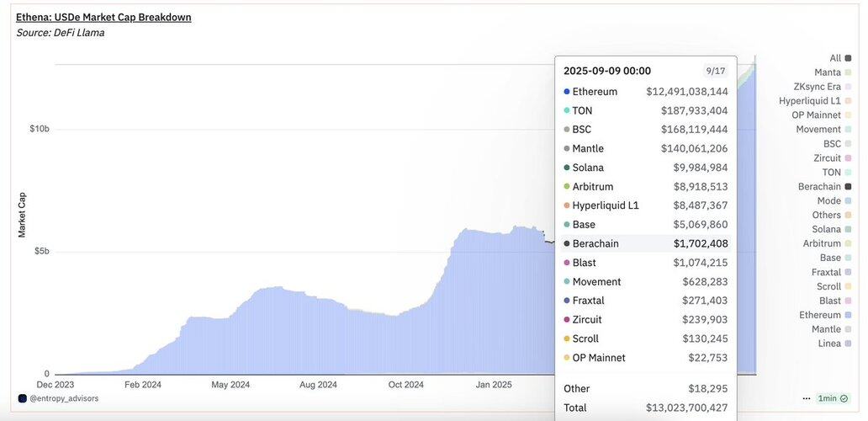Toggle Berachain legend entry on right side
Viewport: 868px width, 421px height.
pos(825,187)
